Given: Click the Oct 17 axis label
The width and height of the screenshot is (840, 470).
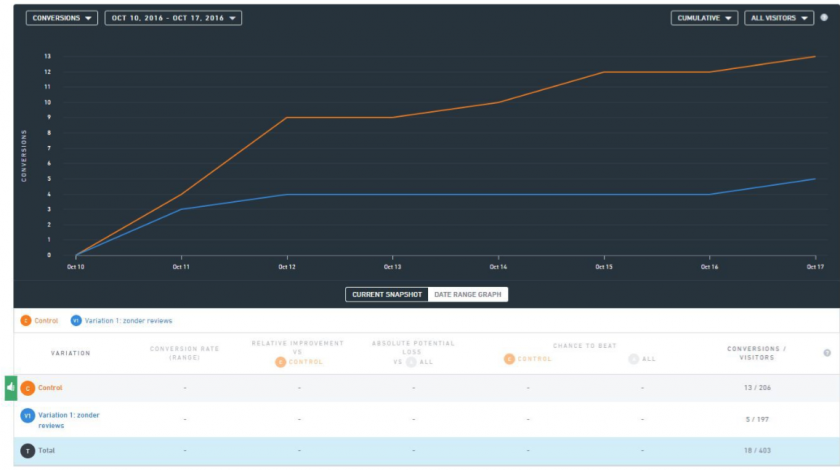Looking at the screenshot, I should click(x=815, y=267).
